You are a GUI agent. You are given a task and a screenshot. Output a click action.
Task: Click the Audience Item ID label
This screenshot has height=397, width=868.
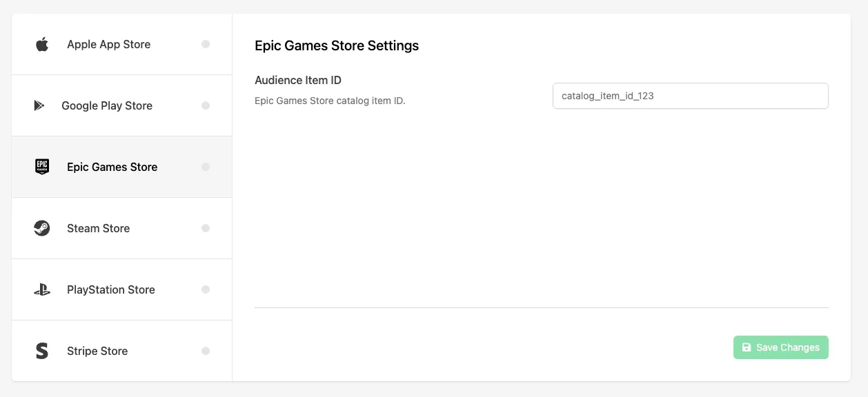point(298,80)
